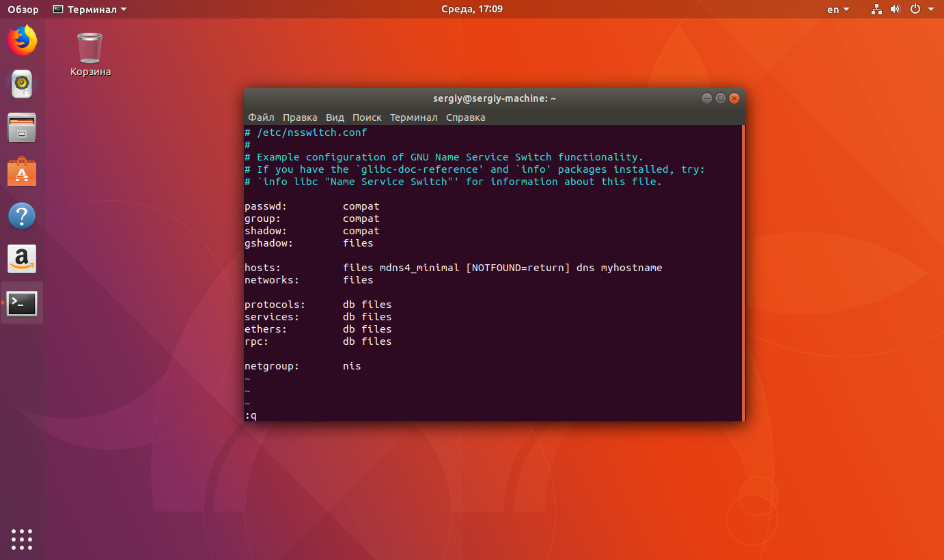Click the '# /etc/nsswitch.conf' comment line
Image resolution: width=944 pixels, height=560 pixels.
click(306, 132)
